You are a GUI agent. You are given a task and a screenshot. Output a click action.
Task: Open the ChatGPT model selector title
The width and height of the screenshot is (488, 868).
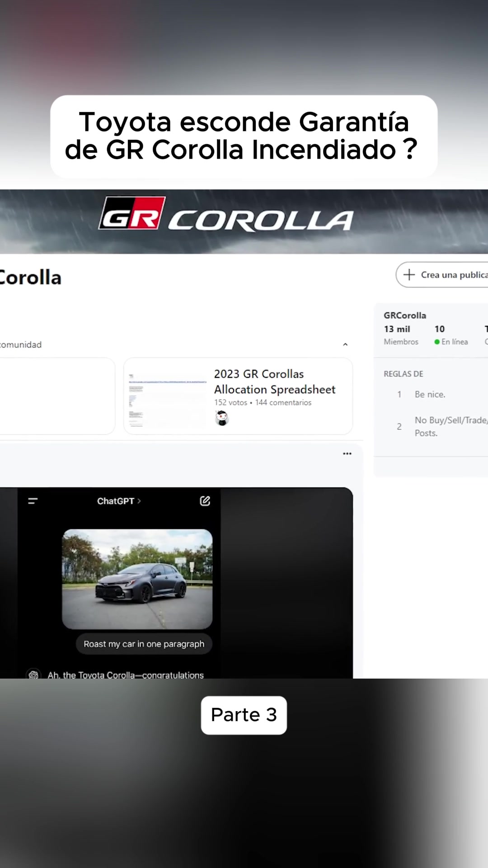click(119, 501)
